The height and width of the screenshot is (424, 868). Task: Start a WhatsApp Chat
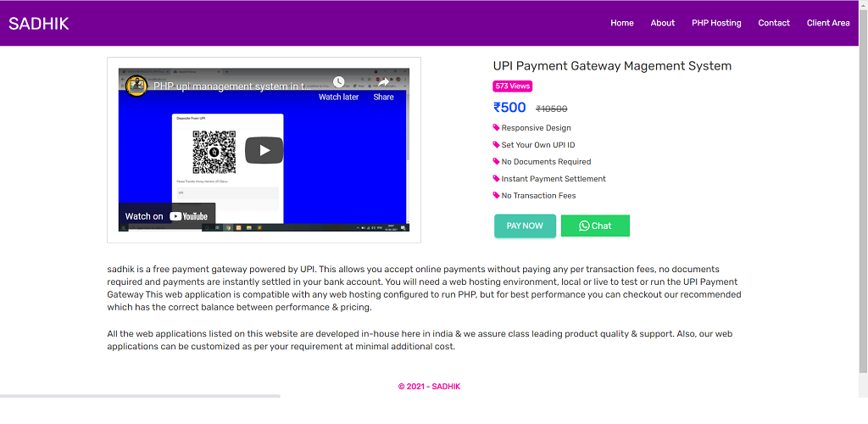coord(595,226)
